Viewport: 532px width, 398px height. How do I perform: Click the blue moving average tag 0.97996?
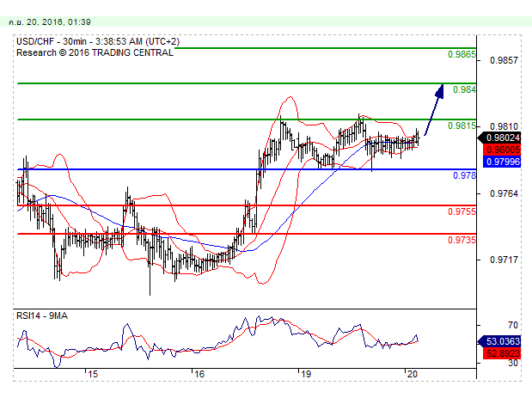tap(502, 162)
